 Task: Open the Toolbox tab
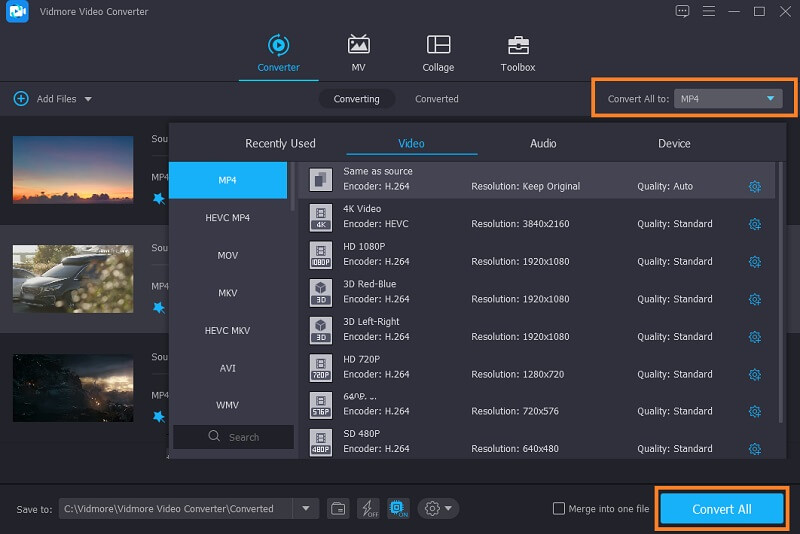[x=517, y=53]
